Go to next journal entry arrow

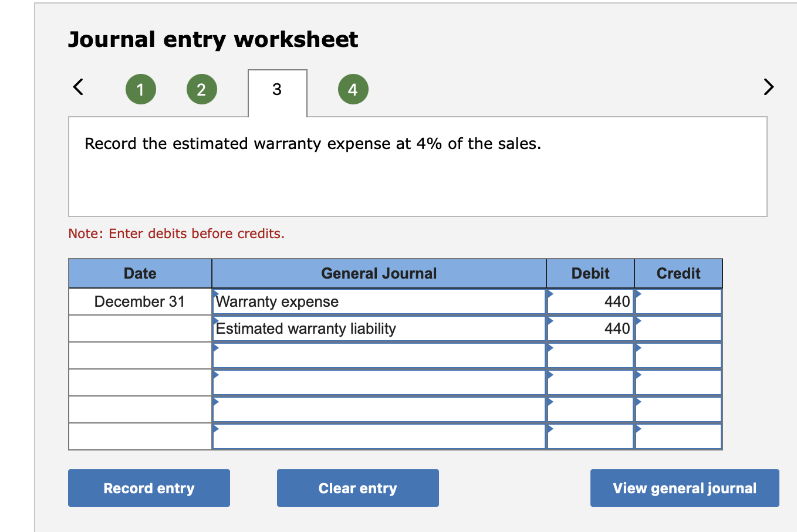[768, 87]
